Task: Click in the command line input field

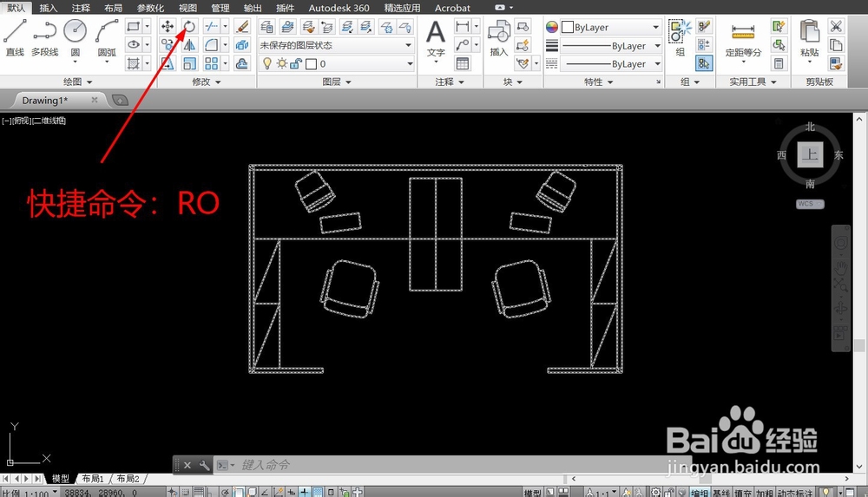Action: (x=454, y=465)
